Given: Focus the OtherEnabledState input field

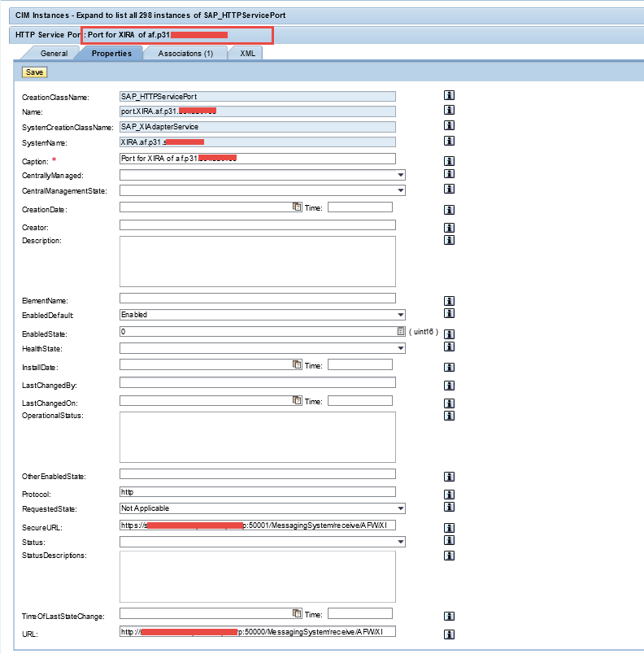Looking at the screenshot, I should pos(258,473).
